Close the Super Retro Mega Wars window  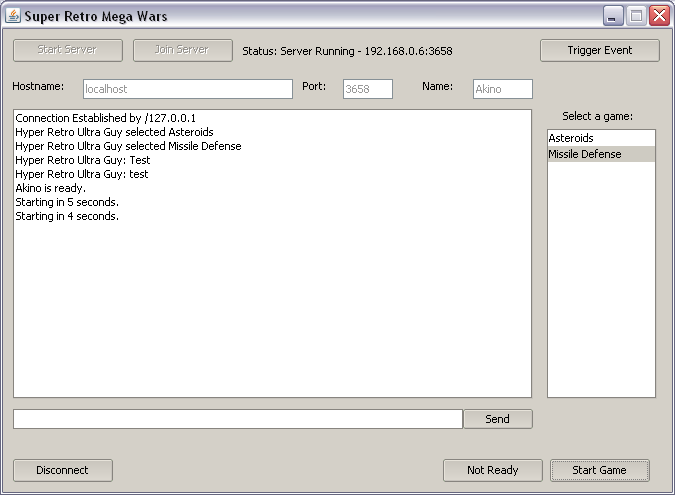click(x=660, y=16)
